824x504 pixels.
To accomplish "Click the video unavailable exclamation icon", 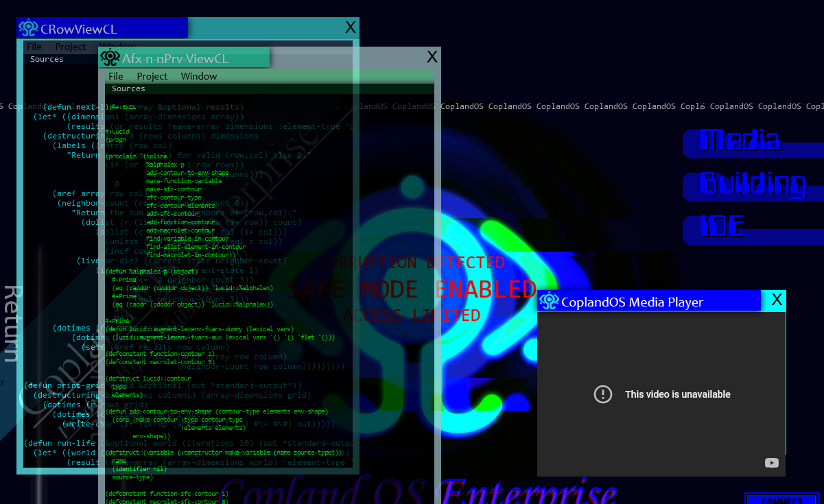I will pyautogui.click(x=602, y=394).
